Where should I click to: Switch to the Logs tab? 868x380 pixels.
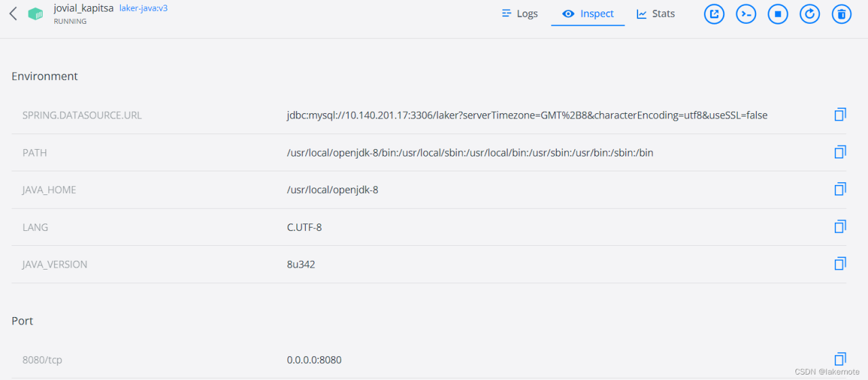tap(519, 14)
